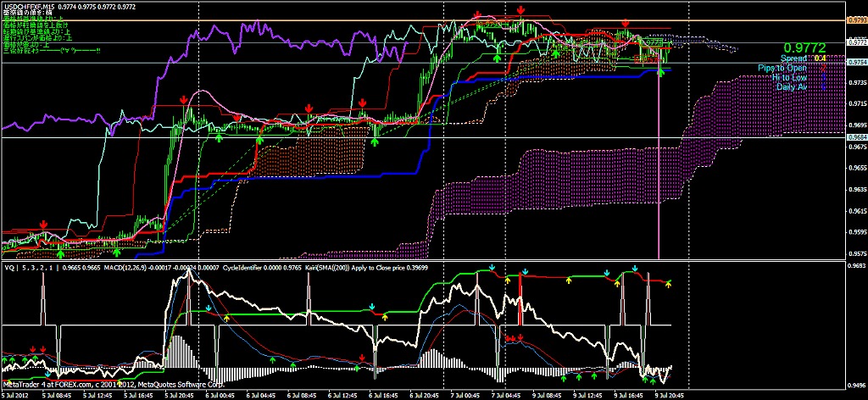Click the 5 Jul 2012 time axis label
The image size is (868, 400).
(x=15, y=395)
